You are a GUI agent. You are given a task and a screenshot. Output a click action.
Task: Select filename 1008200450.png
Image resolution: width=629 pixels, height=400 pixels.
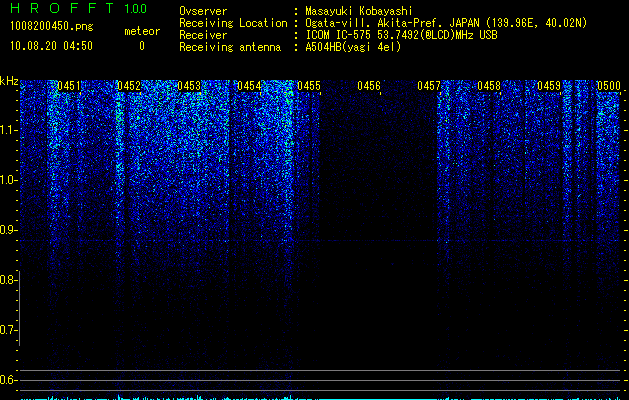click(x=51, y=27)
